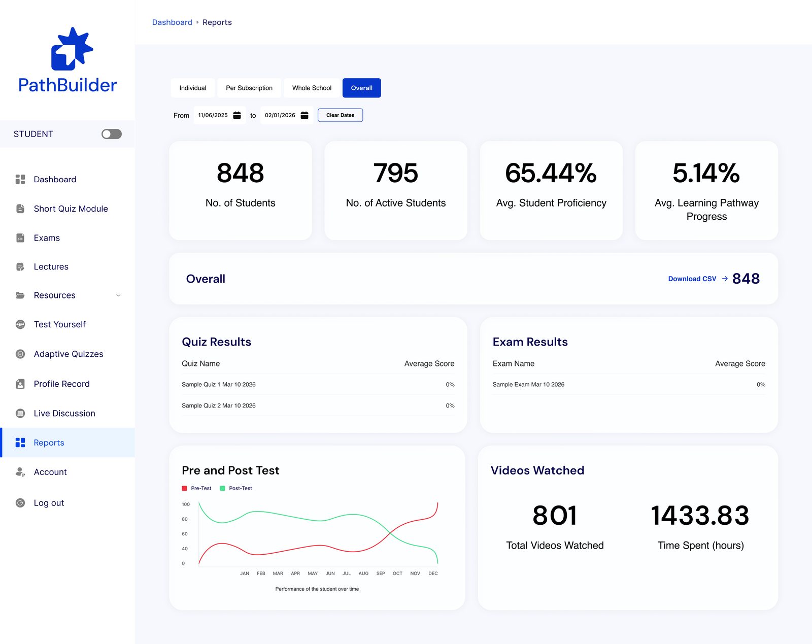The width and height of the screenshot is (812, 644).
Task: Click the Live Discussion chat icon
Action: (20, 414)
